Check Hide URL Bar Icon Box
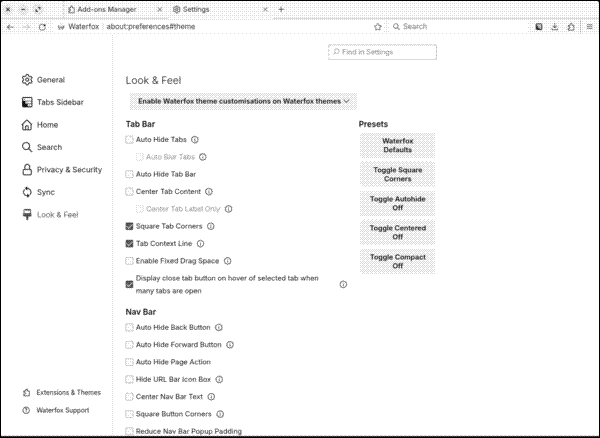600x438 pixels. tap(129, 379)
